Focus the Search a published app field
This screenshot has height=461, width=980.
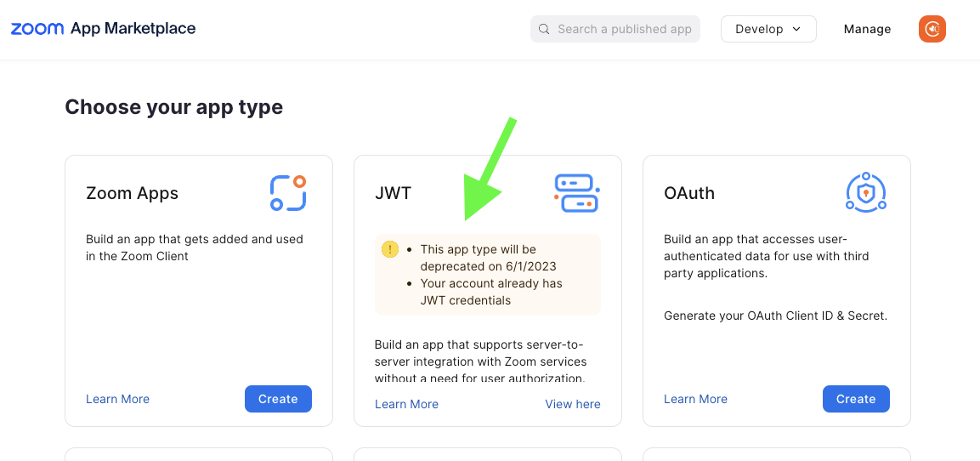click(x=615, y=30)
